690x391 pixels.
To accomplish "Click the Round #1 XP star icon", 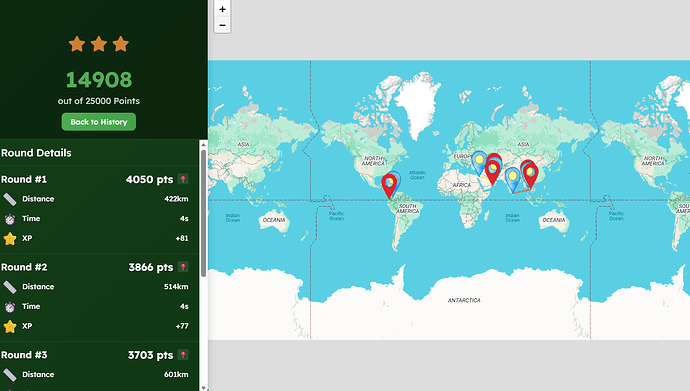I will pos(10,238).
